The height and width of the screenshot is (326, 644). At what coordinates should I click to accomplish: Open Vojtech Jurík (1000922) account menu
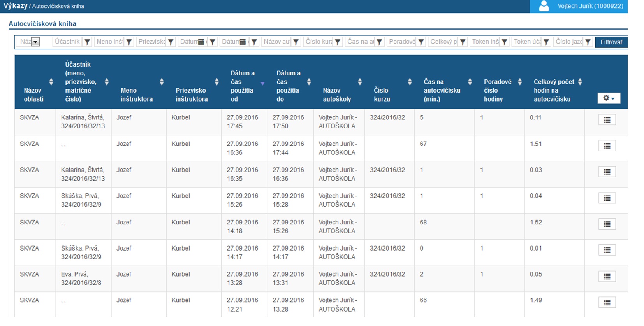coord(590,6)
